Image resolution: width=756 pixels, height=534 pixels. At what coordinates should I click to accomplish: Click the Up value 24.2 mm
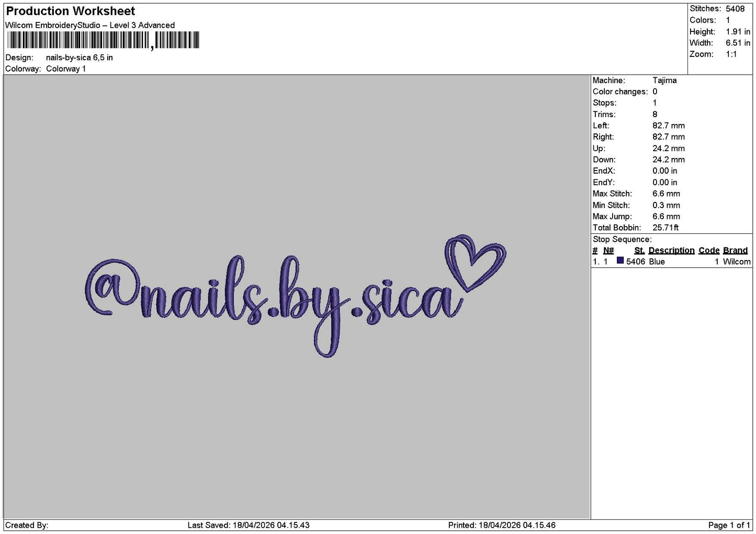(669, 149)
